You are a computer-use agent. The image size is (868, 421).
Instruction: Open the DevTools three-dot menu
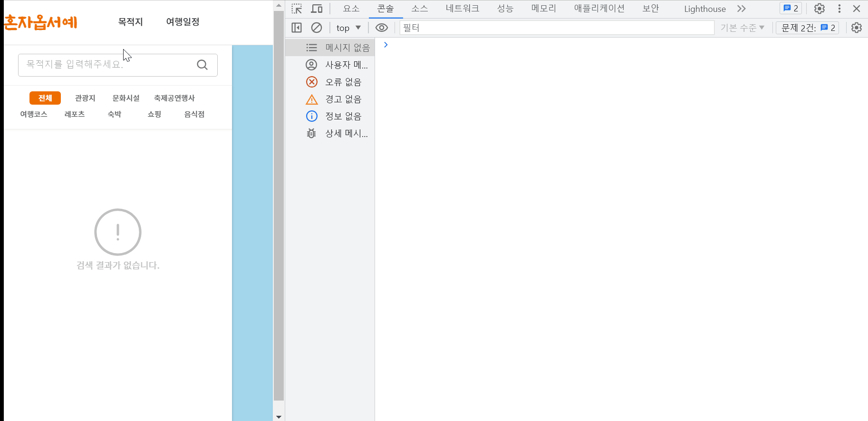(x=839, y=9)
